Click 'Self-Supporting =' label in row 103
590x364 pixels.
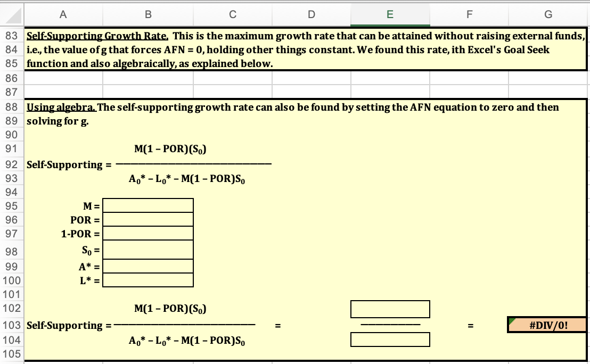69,326
